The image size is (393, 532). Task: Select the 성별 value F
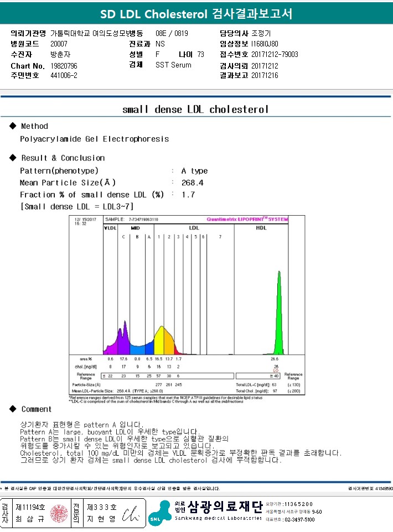tap(157, 54)
